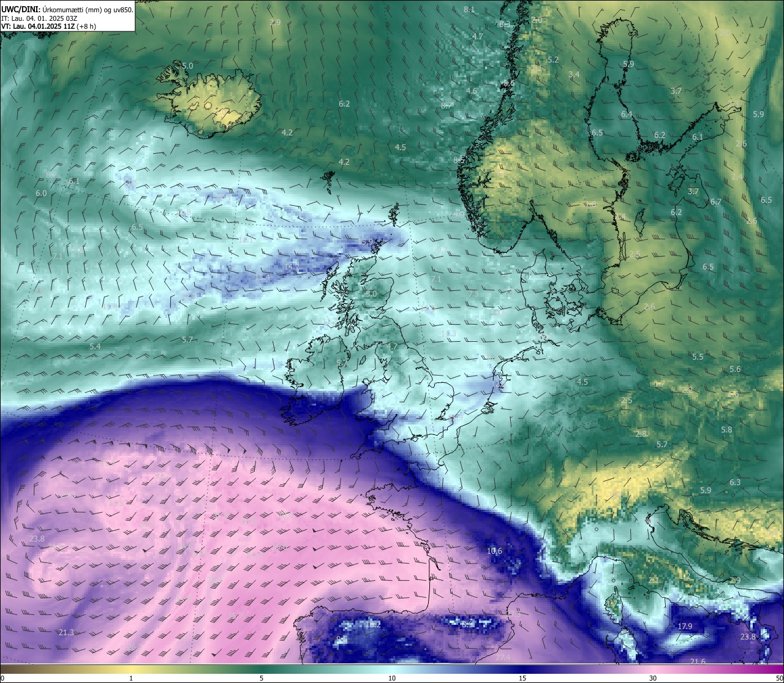Click the 3.4 value over northern Sweden
Image resolution: width=784 pixels, height=683 pixels.
(x=574, y=74)
